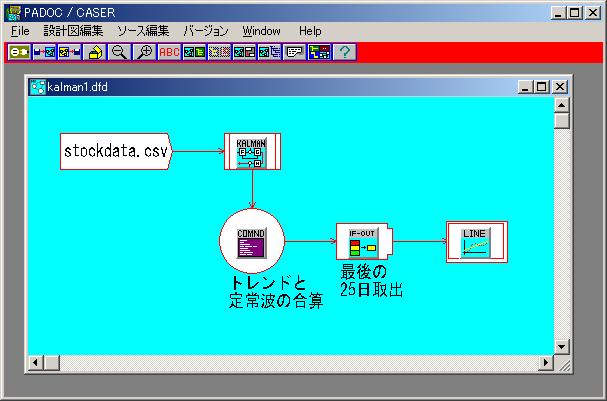Image resolution: width=607 pixels, height=401 pixels.
Task: Click the first toolbar icon with connector symbol
Action: tap(19, 51)
